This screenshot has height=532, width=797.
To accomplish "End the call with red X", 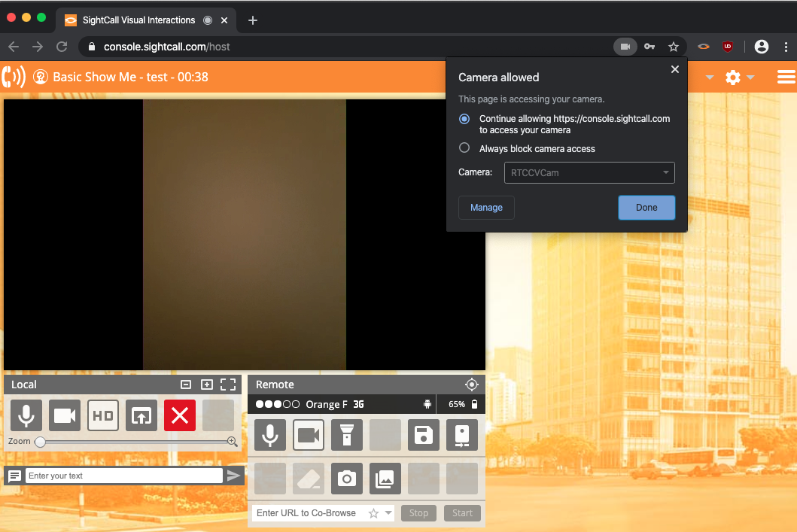I will click(180, 415).
